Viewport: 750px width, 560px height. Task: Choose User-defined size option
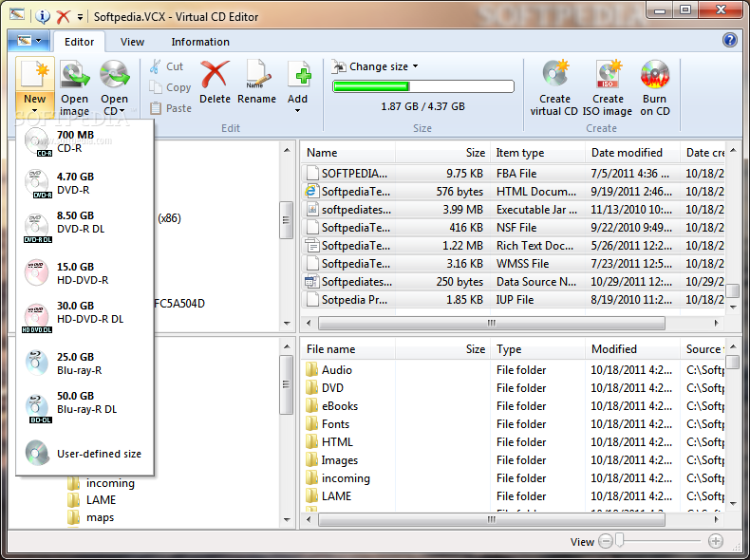tap(85, 454)
